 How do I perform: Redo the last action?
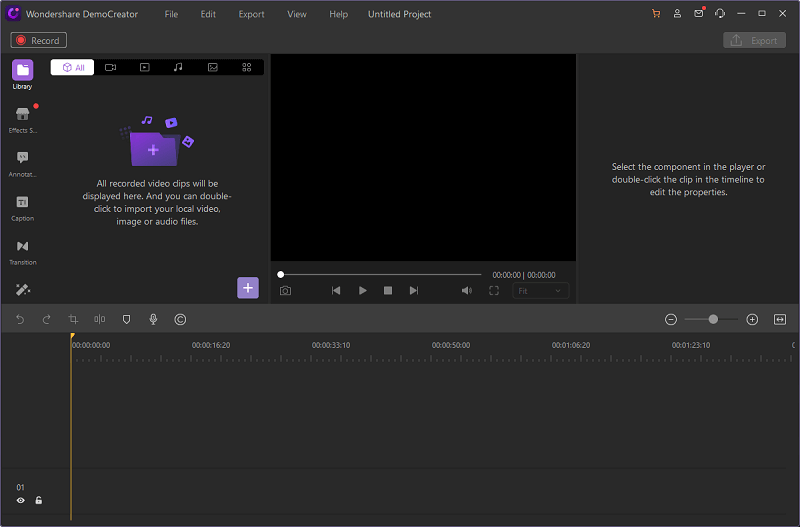pyautogui.click(x=46, y=319)
